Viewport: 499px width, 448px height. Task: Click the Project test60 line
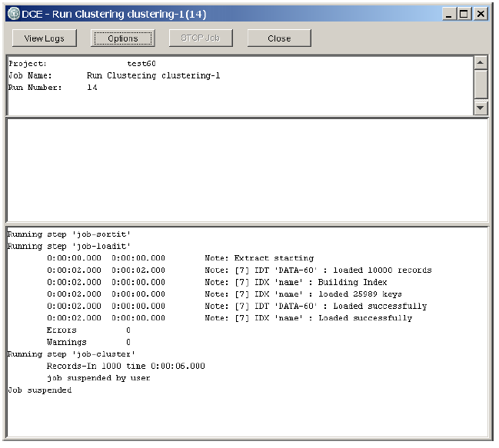click(x=82, y=64)
